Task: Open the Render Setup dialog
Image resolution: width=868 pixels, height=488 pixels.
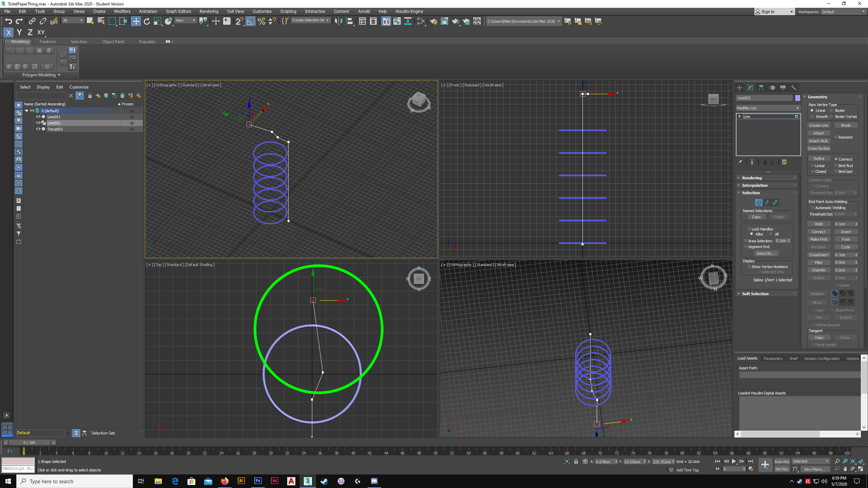Action: click(x=433, y=21)
